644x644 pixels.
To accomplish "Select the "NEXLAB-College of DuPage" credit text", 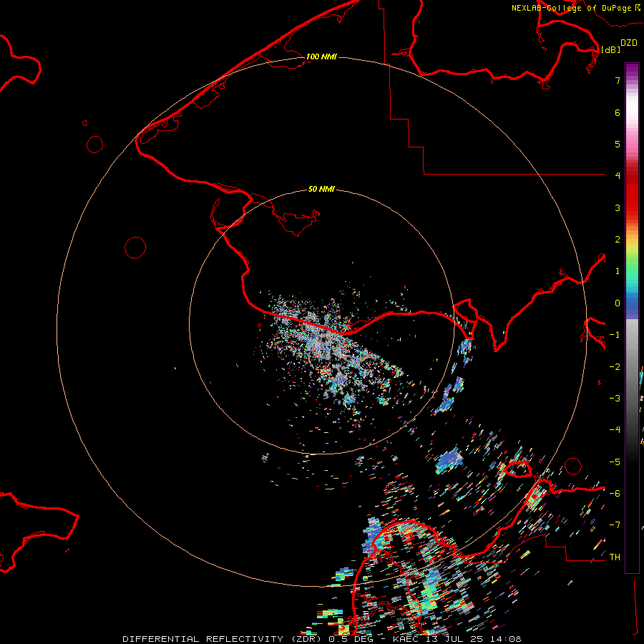I will pos(571,8).
